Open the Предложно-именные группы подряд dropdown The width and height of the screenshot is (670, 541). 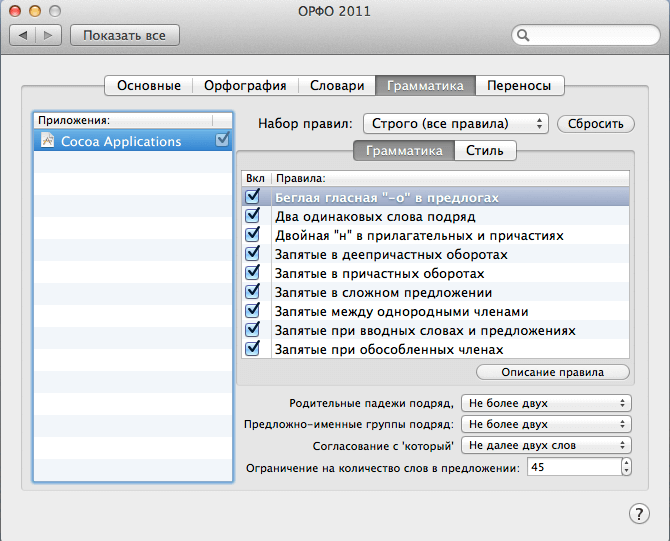(546, 424)
